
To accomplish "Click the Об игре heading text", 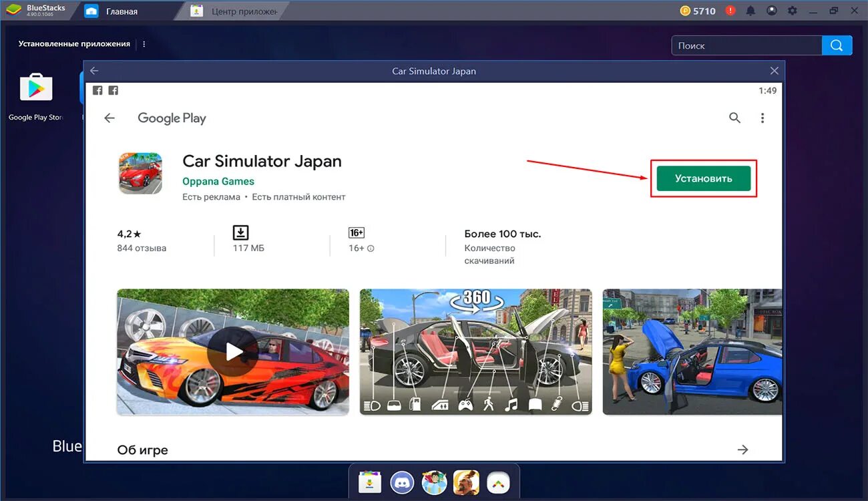I will [142, 450].
